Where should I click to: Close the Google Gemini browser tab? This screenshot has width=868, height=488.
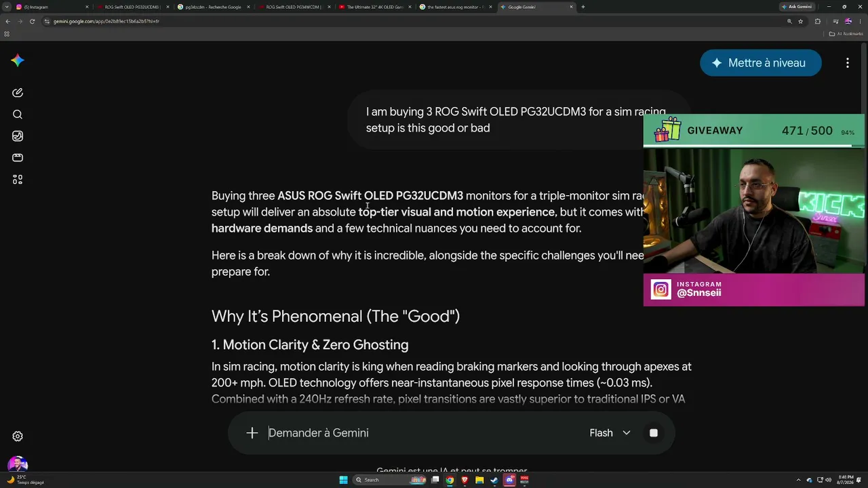pyautogui.click(x=572, y=7)
